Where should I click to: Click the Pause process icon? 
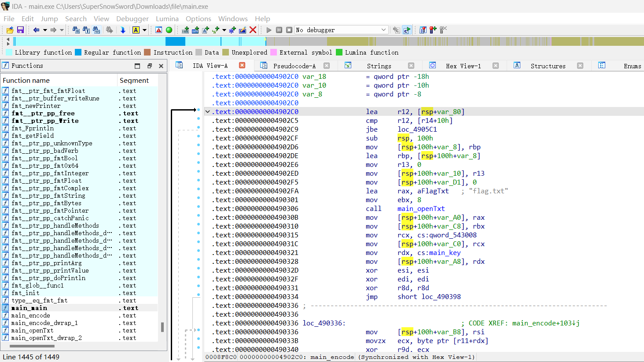[x=279, y=30]
